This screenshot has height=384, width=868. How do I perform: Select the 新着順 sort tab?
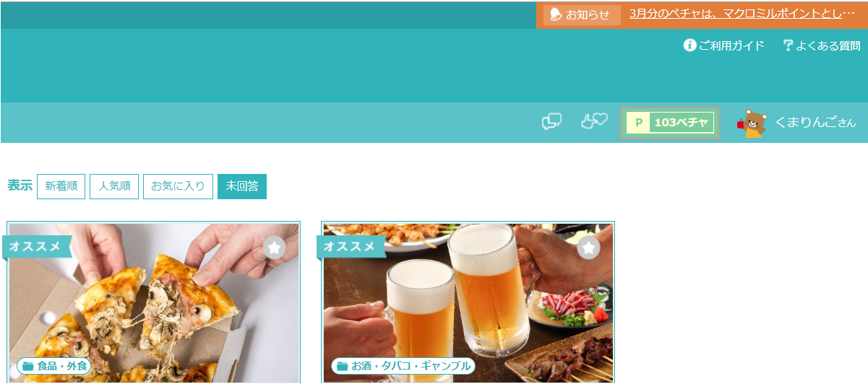pyautogui.click(x=61, y=186)
